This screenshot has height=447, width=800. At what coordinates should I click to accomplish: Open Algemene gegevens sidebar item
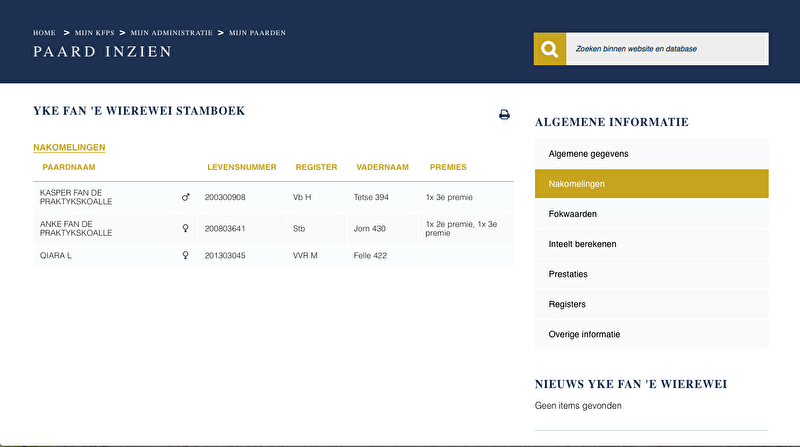click(x=652, y=154)
